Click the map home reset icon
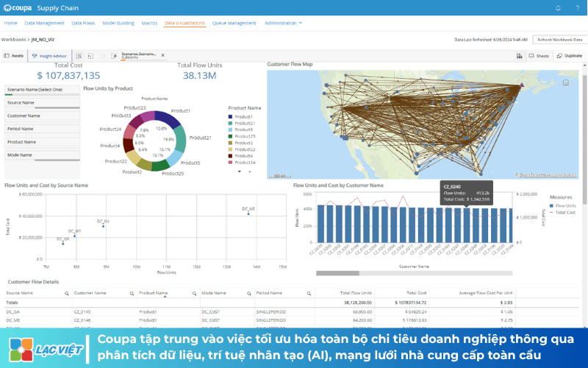Screen dimensions: 588x368 click(566, 82)
